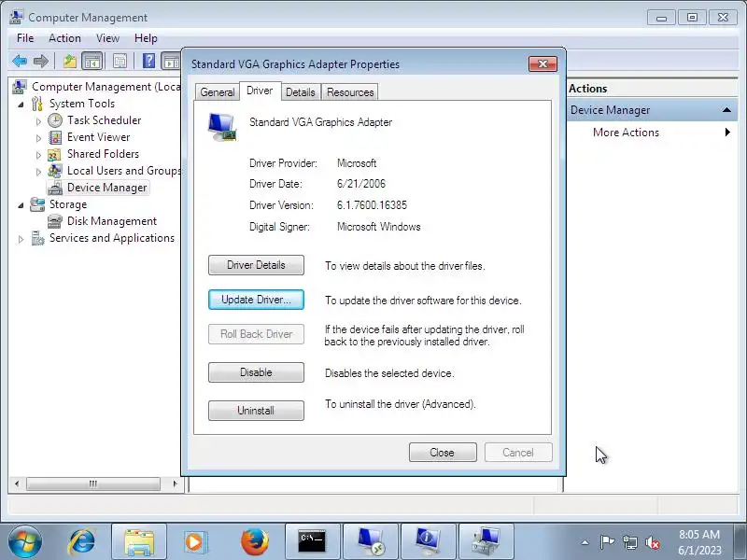Click the Services and Applications icon
Viewport: 747px width, 560px height.
(x=37, y=238)
